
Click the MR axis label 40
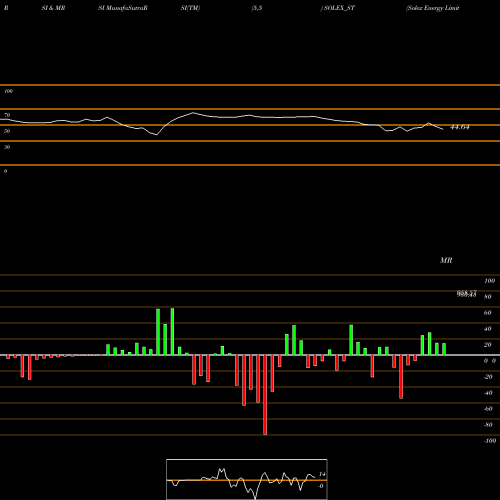click(x=488, y=329)
